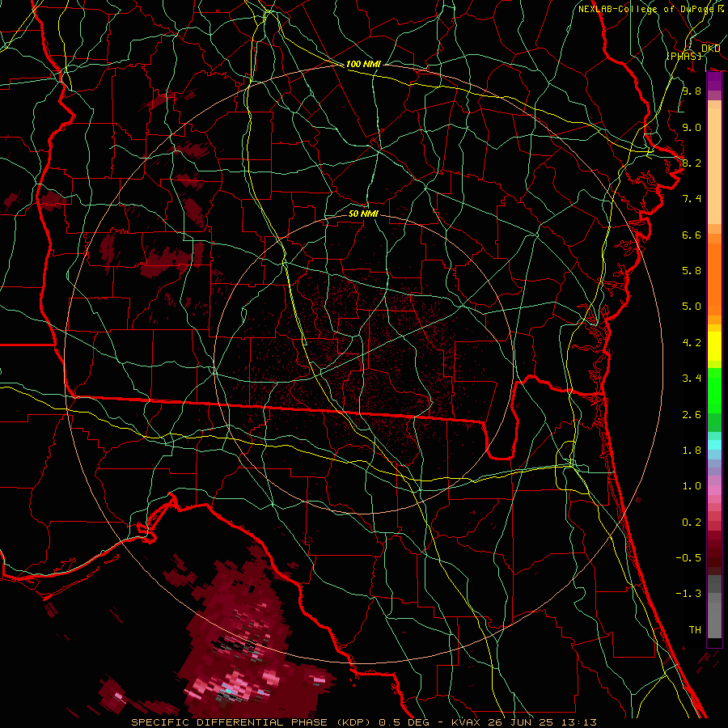
Task: Pick the yellow swatch on the color bar
Action: click(714, 345)
